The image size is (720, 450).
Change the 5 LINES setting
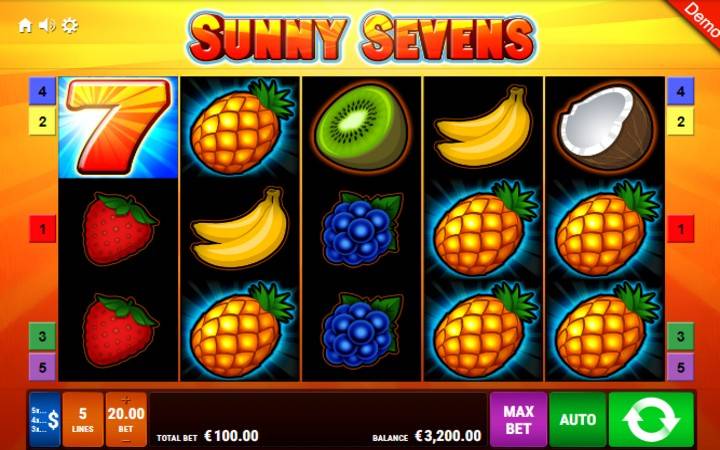83,419
